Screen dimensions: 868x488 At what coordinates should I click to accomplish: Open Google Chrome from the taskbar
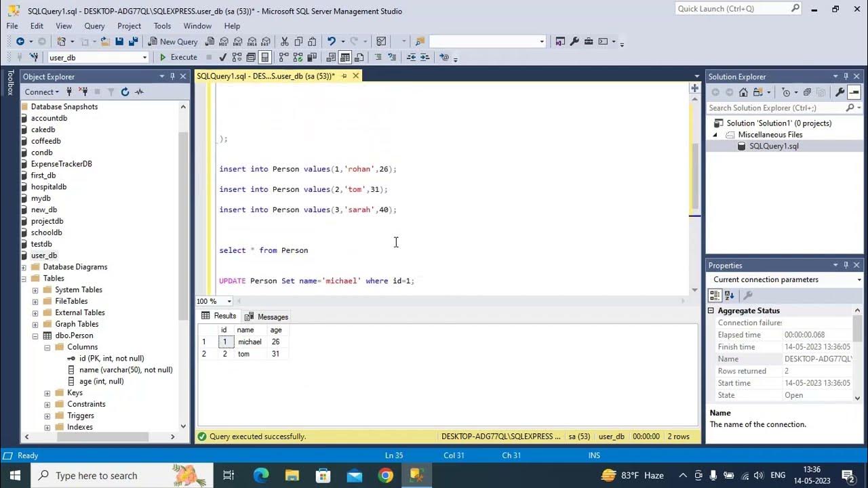(385, 475)
